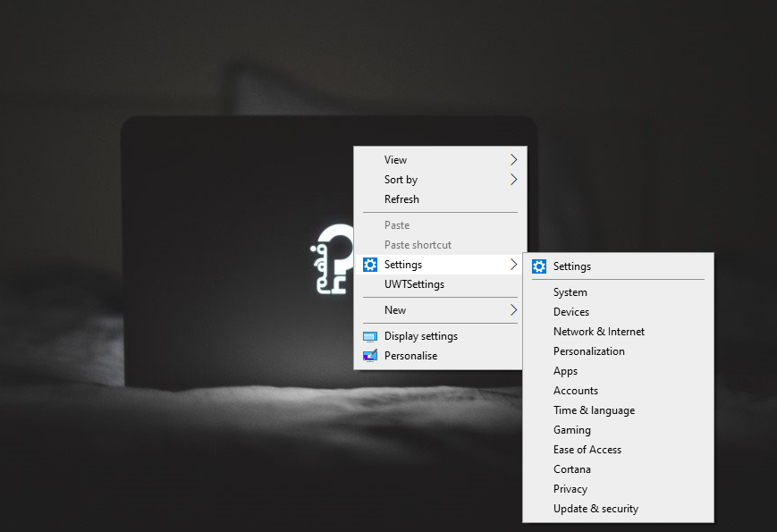The width and height of the screenshot is (777, 532).
Task: Click the gear icon beside Settings in the context menu
Action: click(370, 265)
